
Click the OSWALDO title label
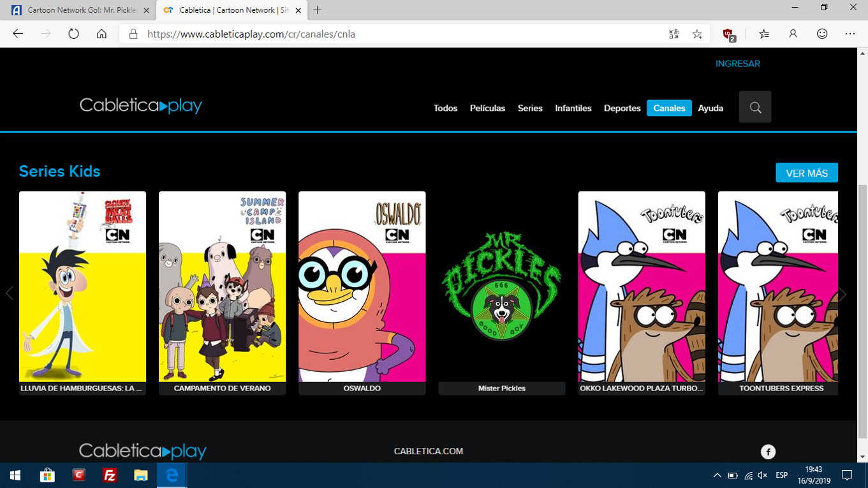click(362, 388)
